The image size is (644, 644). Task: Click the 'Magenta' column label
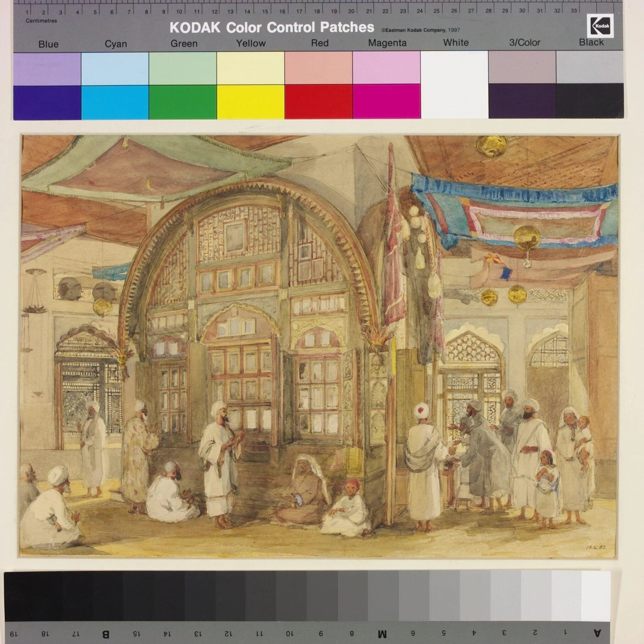click(387, 43)
